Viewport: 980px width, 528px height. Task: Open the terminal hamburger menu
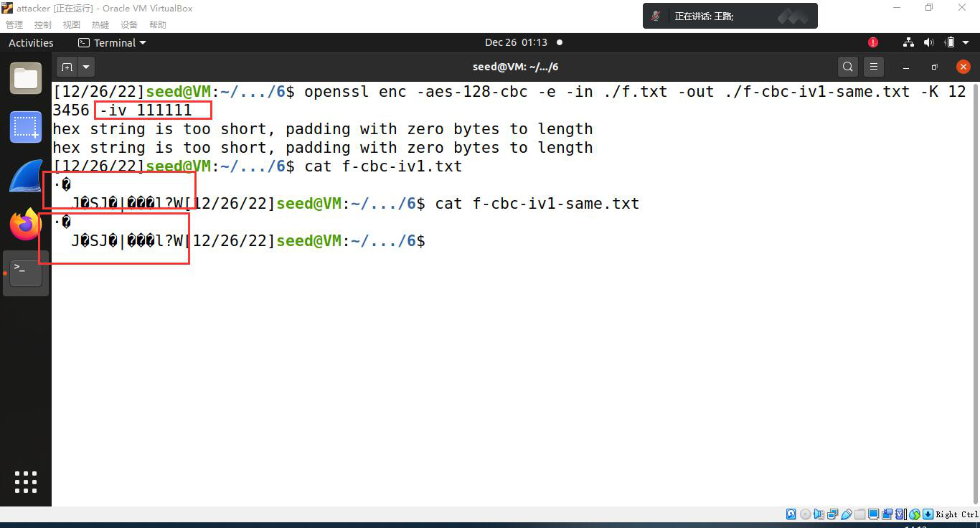point(873,67)
